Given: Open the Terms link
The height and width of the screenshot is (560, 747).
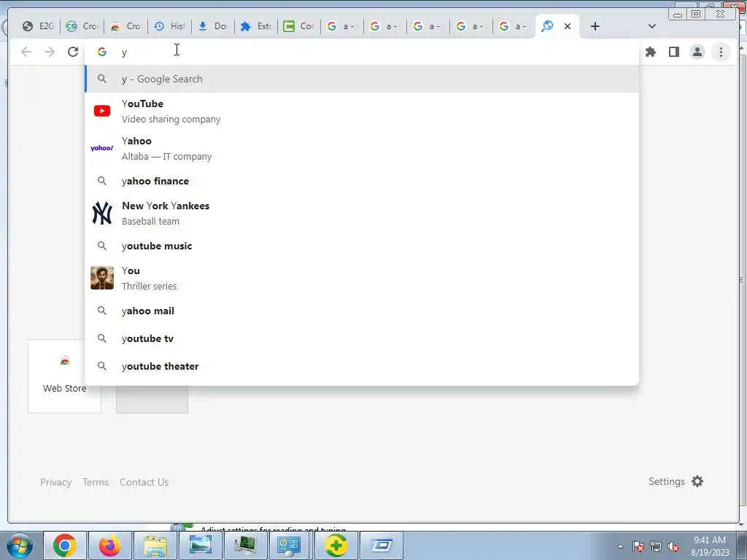Looking at the screenshot, I should tap(96, 482).
